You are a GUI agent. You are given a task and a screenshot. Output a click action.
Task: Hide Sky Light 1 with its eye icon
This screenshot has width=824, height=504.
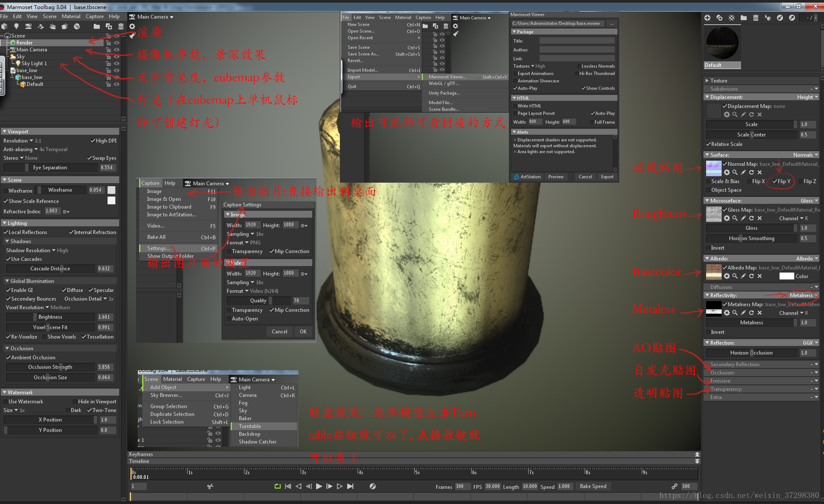coord(117,63)
